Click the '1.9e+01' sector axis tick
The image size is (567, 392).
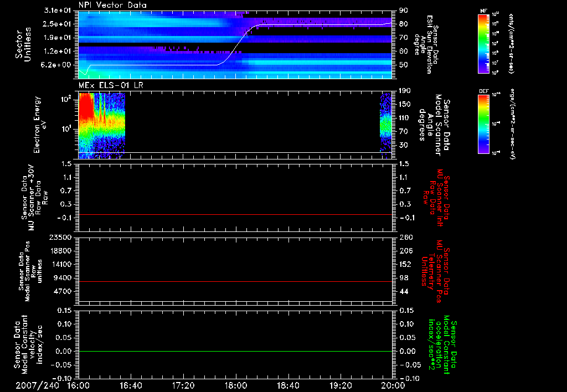point(57,38)
